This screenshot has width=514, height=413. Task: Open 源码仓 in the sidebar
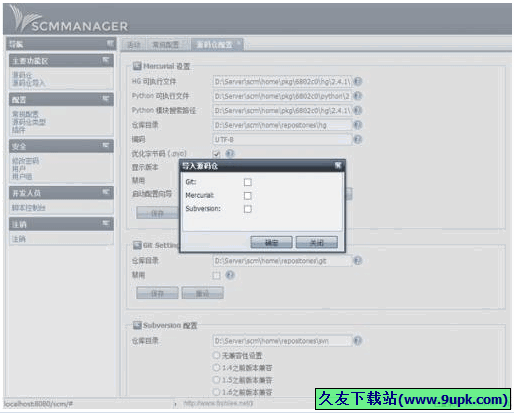click(x=22, y=75)
